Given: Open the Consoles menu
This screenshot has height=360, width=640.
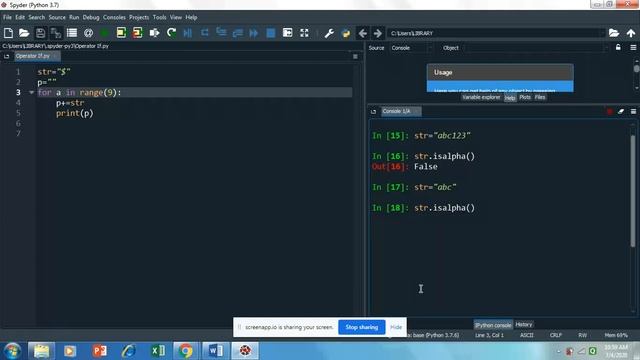Looking at the screenshot, I should click(x=114, y=18).
